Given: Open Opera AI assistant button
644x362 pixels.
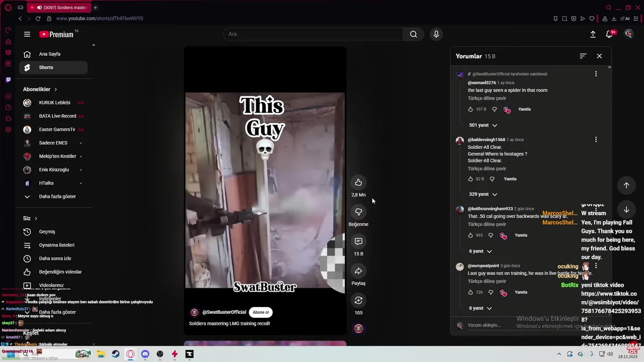Looking at the screenshot, I should click(625, 19).
